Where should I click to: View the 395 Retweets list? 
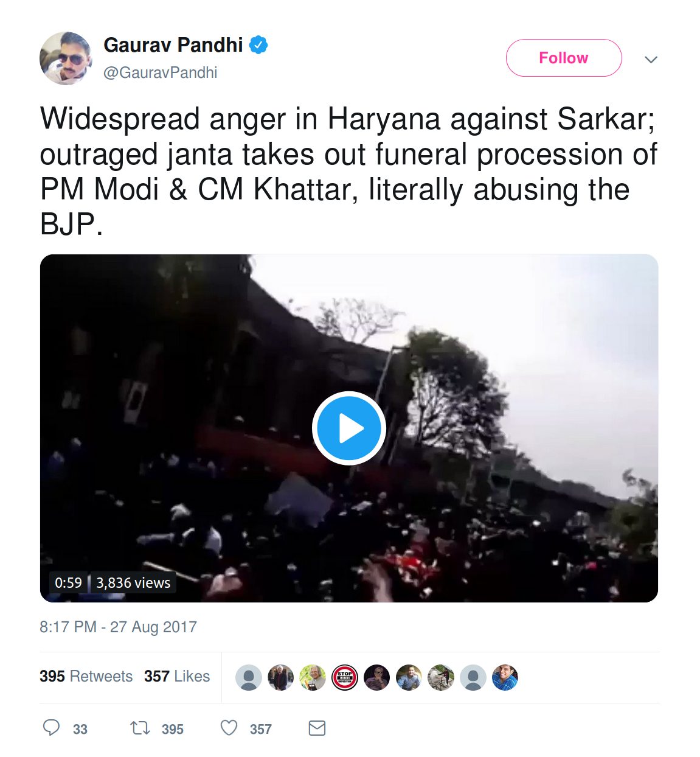point(86,676)
